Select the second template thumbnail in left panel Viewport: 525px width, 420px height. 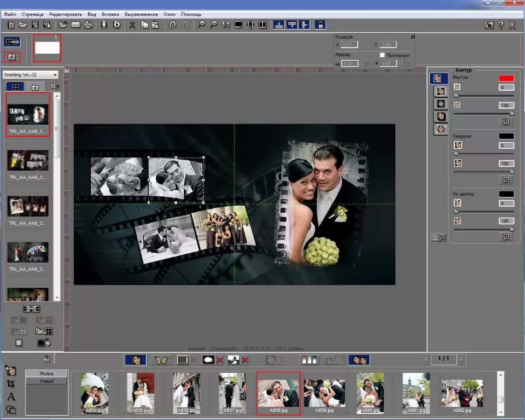pyautogui.click(x=28, y=161)
